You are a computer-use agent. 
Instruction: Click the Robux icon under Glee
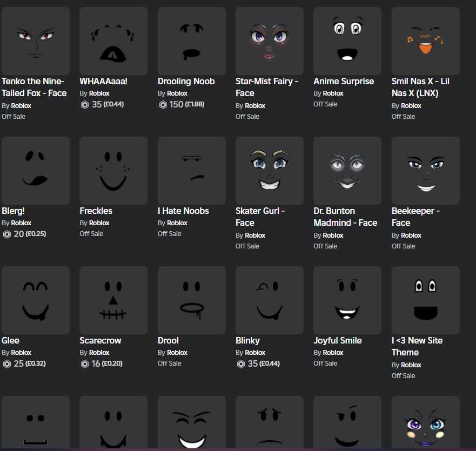click(6, 364)
